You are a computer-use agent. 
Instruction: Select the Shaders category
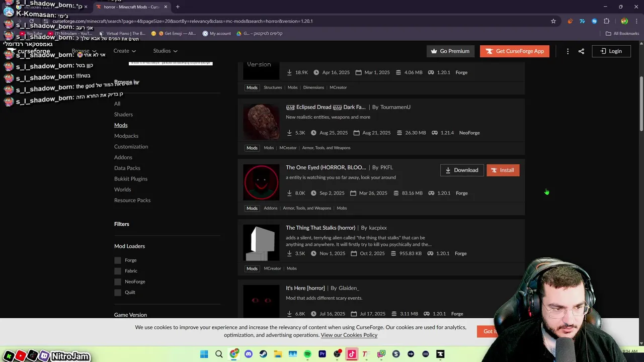123,114
